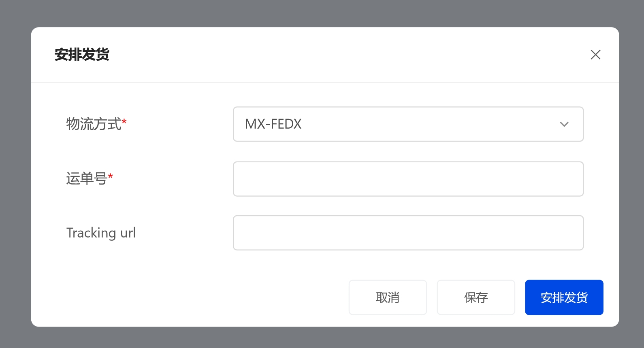Close the 安排发货 dialog with the X icon
The height and width of the screenshot is (348, 644).
(x=595, y=55)
